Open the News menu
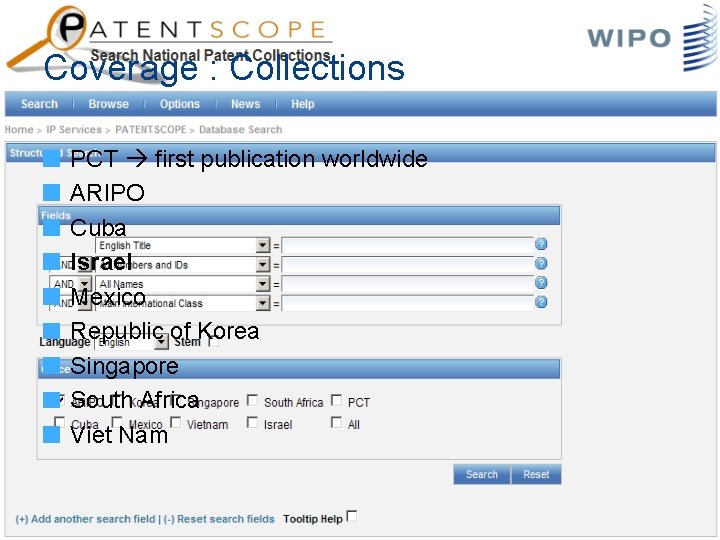 tap(246, 104)
